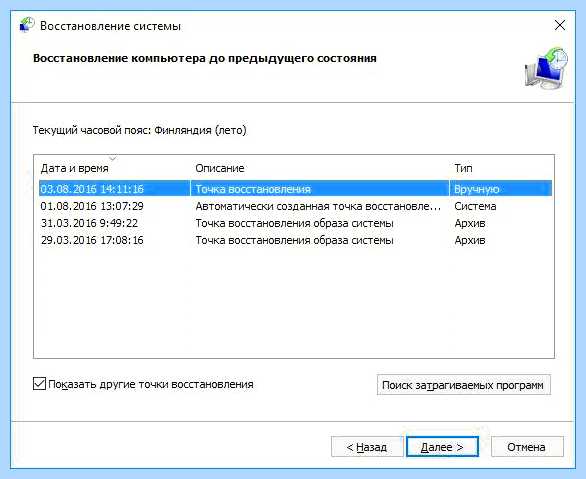Go back with the Назад button
The image size is (586, 479).
(x=367, y=447)
